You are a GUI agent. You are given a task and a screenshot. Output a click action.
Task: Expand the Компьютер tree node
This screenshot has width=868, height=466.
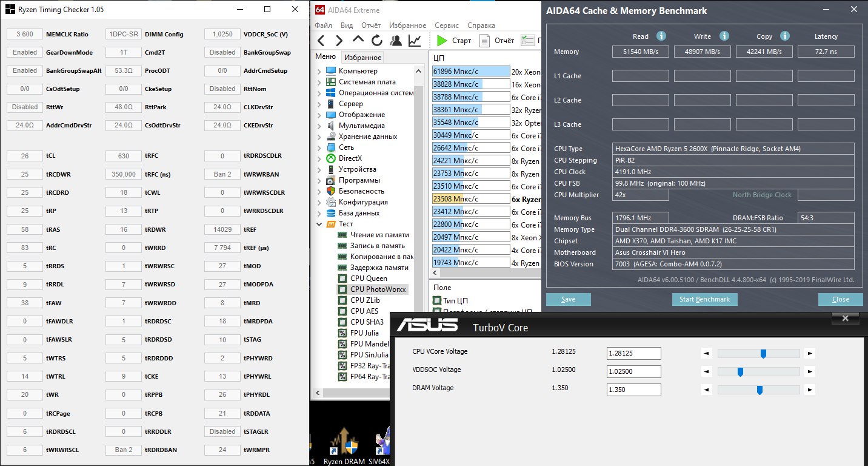point(319,72)
